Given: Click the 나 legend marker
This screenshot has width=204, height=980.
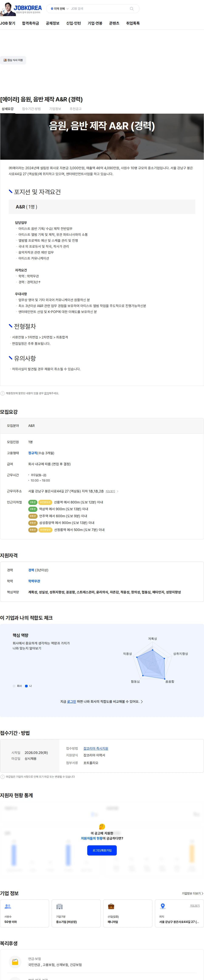Looking at the screenshot, I should tap(26, 686).
